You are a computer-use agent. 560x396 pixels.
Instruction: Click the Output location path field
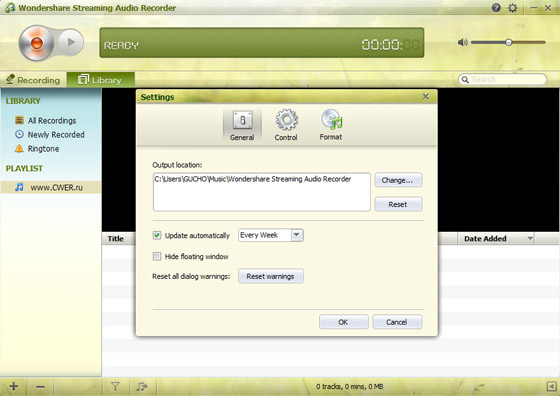click(262, 192)
